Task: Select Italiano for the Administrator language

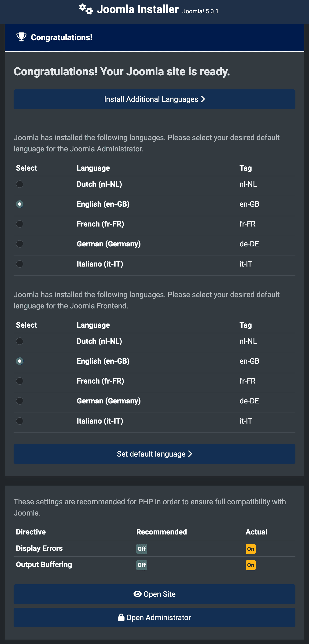Action: 19,264
